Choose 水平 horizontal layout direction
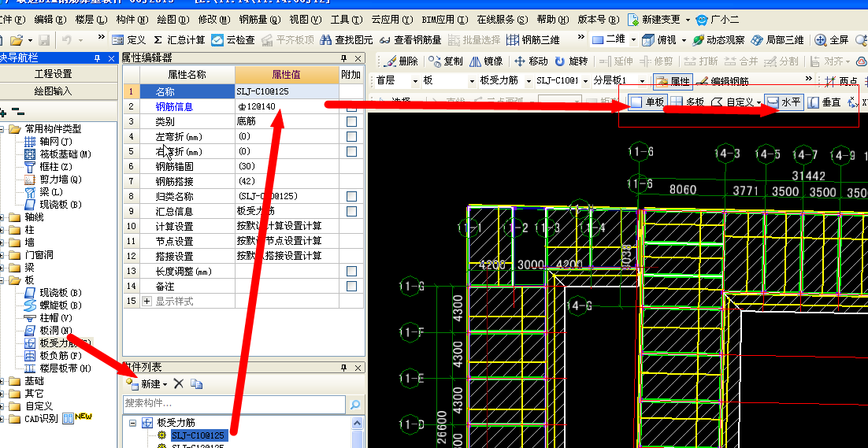The image size is (868, 448). pos(784,102)
